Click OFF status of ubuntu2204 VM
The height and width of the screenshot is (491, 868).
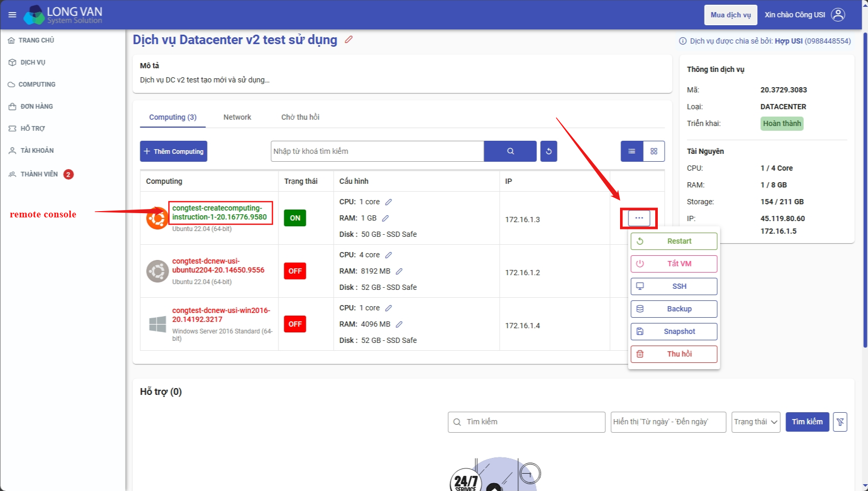(295, 271)
